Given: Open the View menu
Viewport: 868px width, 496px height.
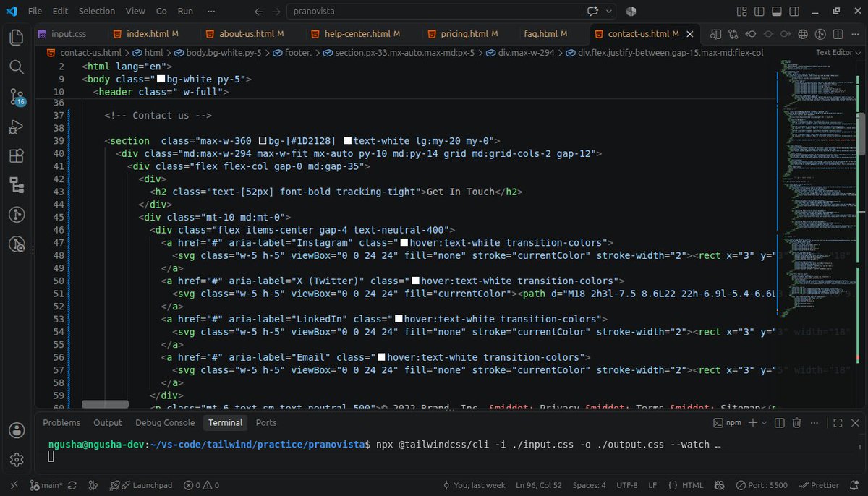Looking at the screenshot, I should (135, 12).
